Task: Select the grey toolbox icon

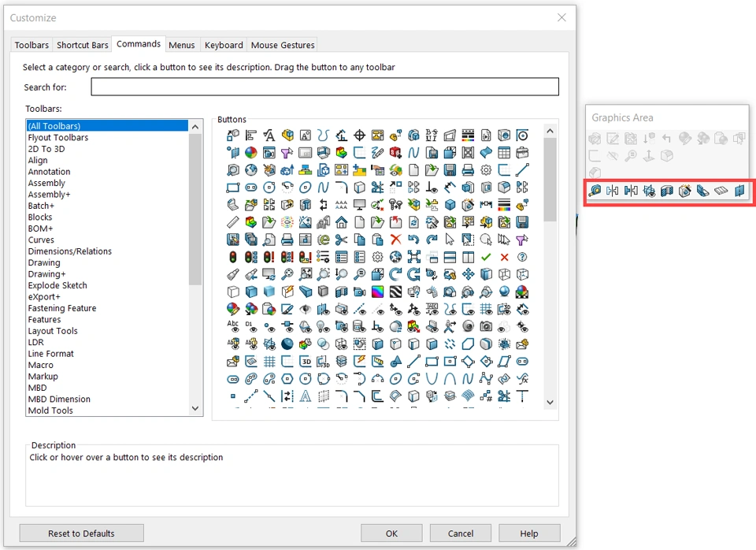Action: coord(522,153)
